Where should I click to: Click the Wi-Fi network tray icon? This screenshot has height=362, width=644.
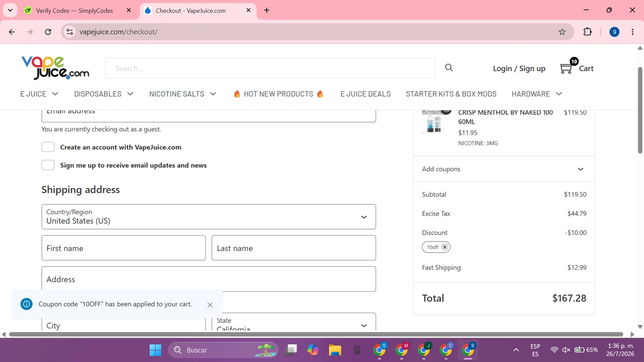point(554,350)
